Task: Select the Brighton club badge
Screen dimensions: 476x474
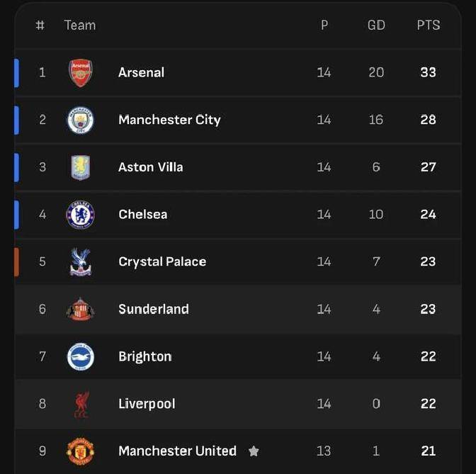Action: 80,356
